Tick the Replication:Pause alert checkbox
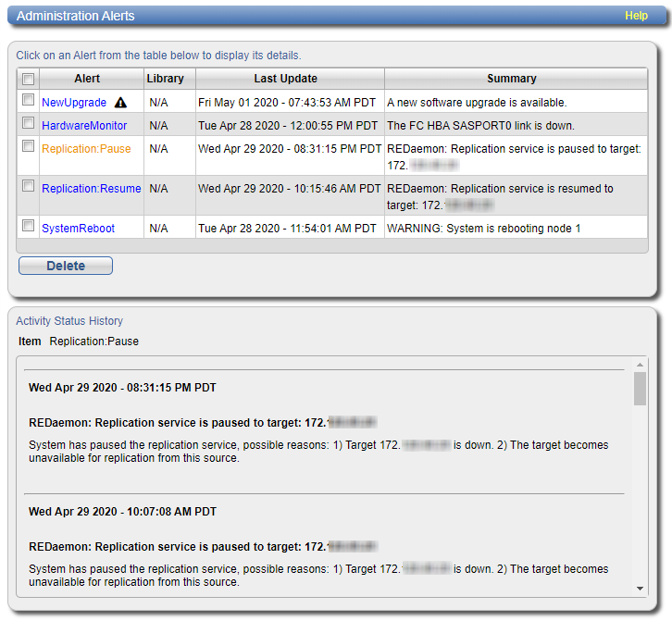Image resolution: width=672 pixels, height=621 pixels. 28,148
